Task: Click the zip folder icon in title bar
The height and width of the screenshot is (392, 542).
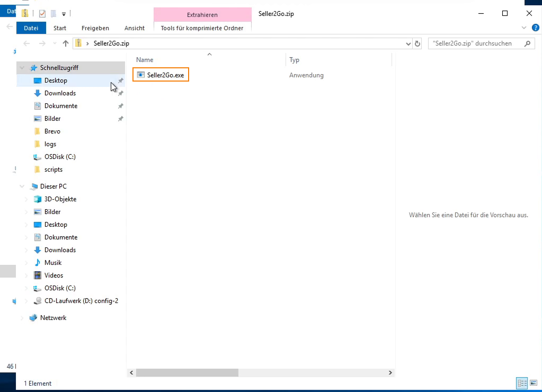Action: 25,13
